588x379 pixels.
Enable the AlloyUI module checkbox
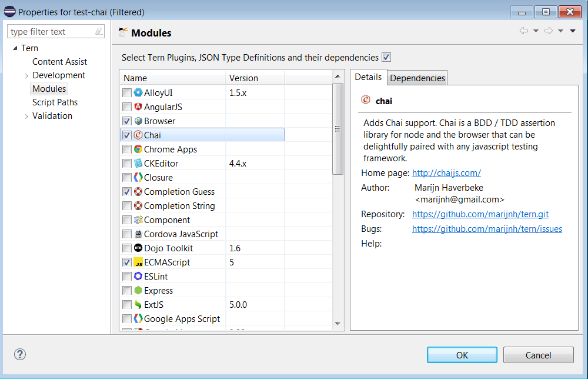click(x=127, y=93)
